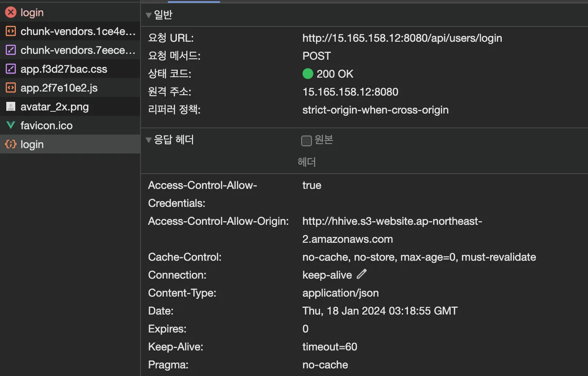588x376 pixels.
Task: Click the pencil edit icon next to keep-alive
Action: point(362,274)
